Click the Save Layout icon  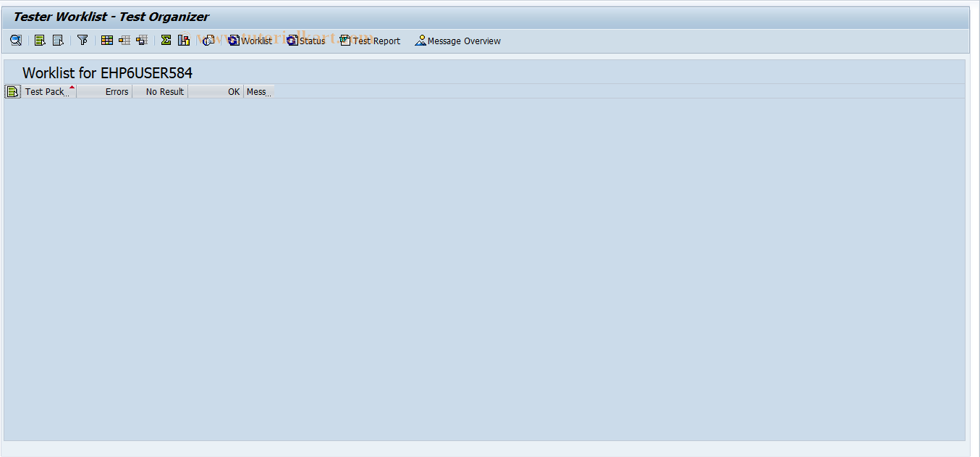(x=142, y=41)
